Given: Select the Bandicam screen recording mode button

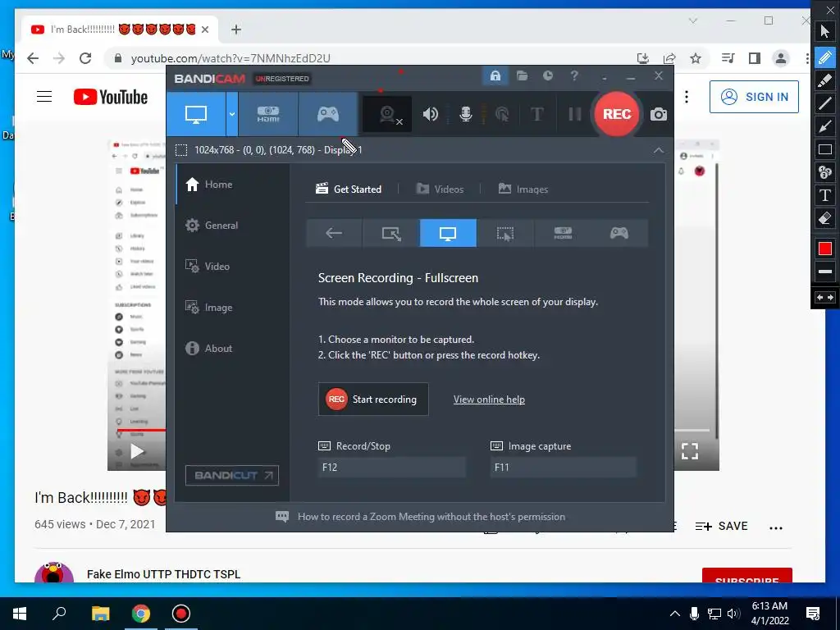Looking at the screenshot, I should pos(195,114).
